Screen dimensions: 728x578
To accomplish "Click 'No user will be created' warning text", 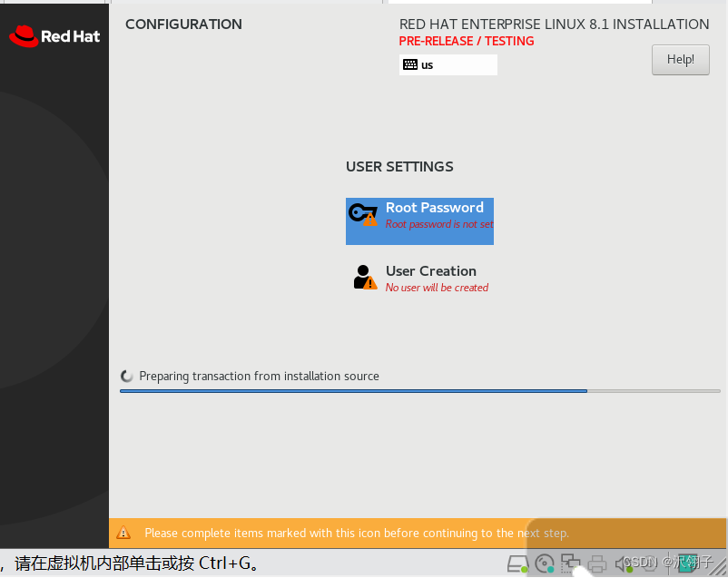I will click(437, 288).
